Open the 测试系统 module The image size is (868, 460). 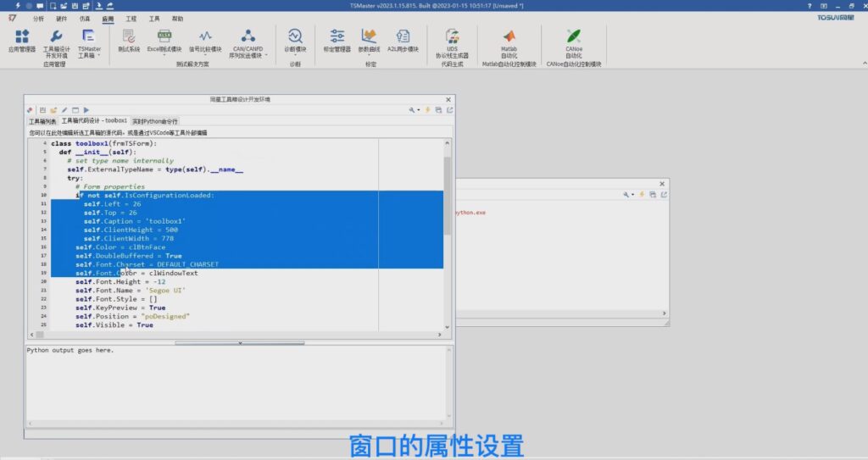(129, 40)
